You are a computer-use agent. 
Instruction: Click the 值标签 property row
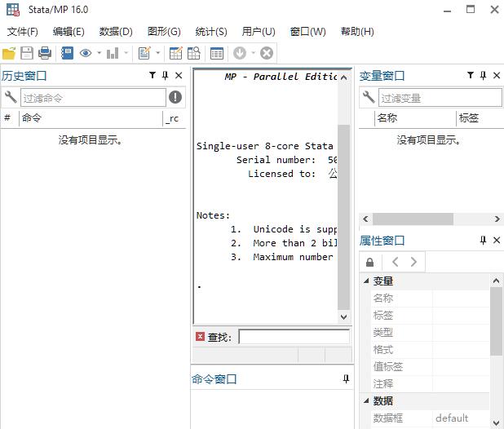click(430, 366)
